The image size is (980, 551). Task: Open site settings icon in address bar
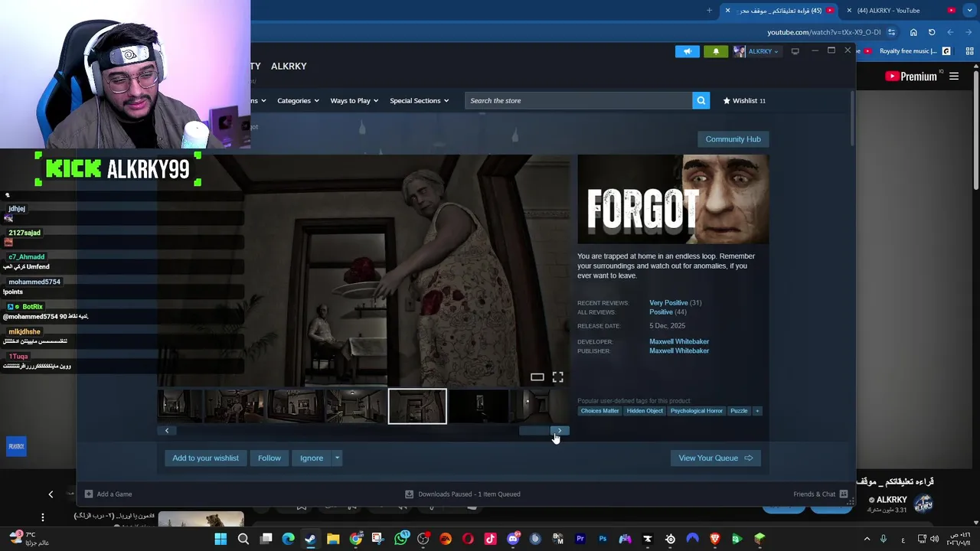pyautogui.click(x=891, y=32)
